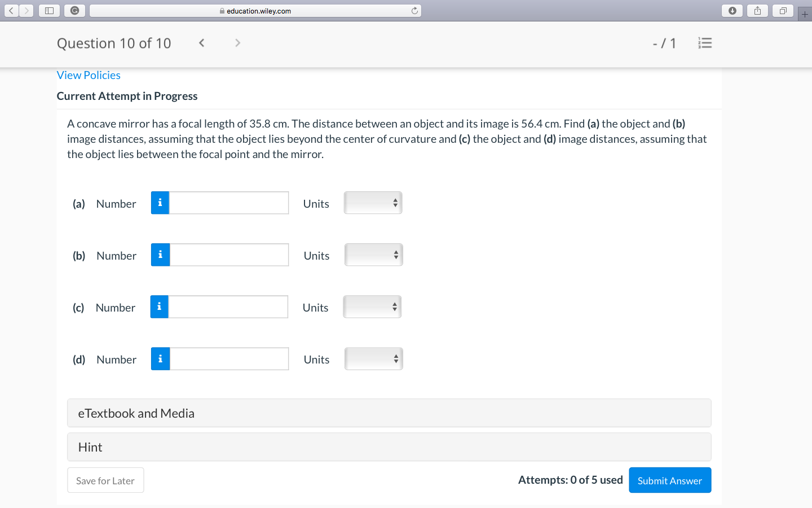Click the 'Question 10 of 10' heading
This screenshot has width=812, height=508.
pyautogui.click(x=114, y=43)
